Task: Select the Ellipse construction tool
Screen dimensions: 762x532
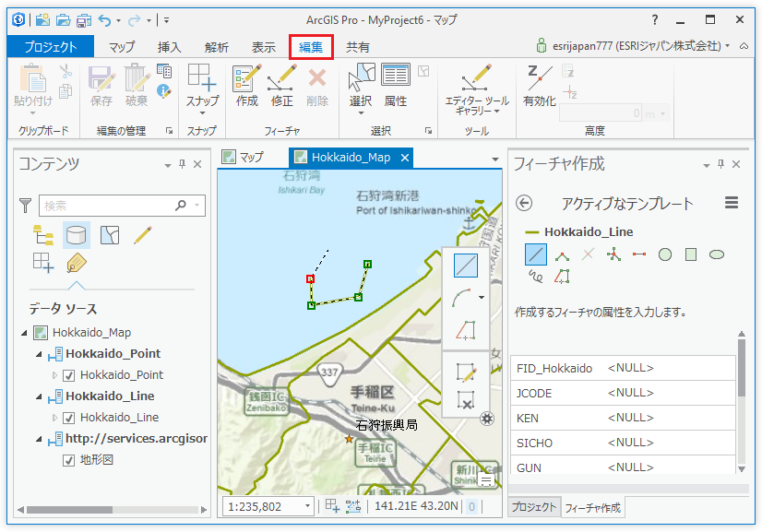Action: (x=716, y=254)
